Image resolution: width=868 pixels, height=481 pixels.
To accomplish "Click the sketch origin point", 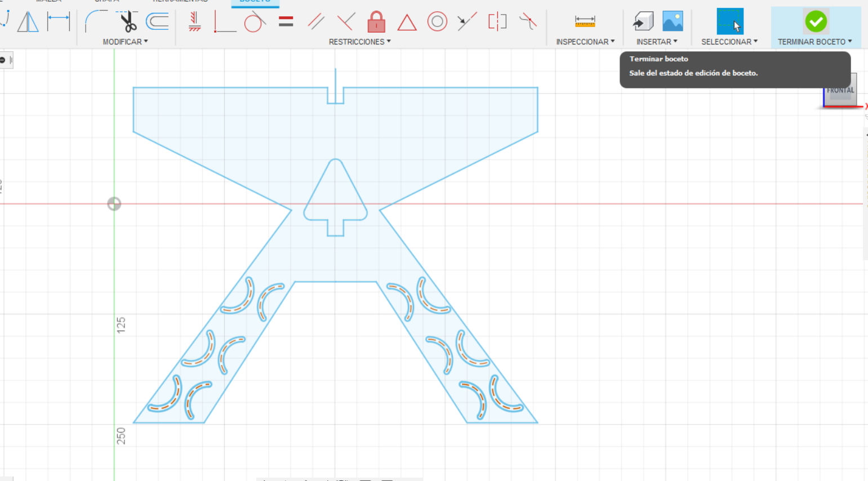I will 114,204.
